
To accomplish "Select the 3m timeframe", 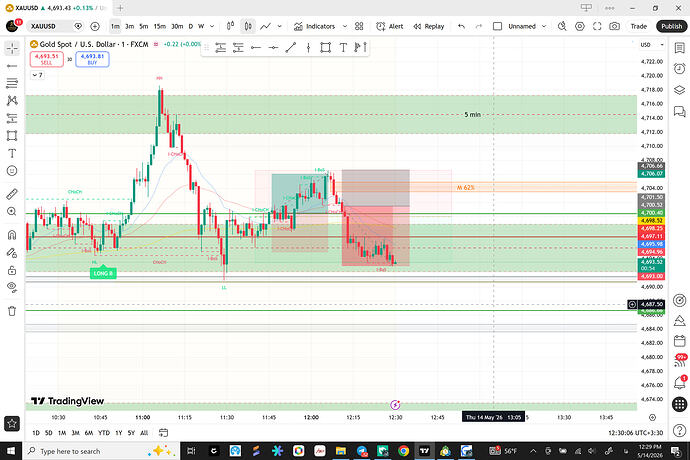I will (129, 26).
